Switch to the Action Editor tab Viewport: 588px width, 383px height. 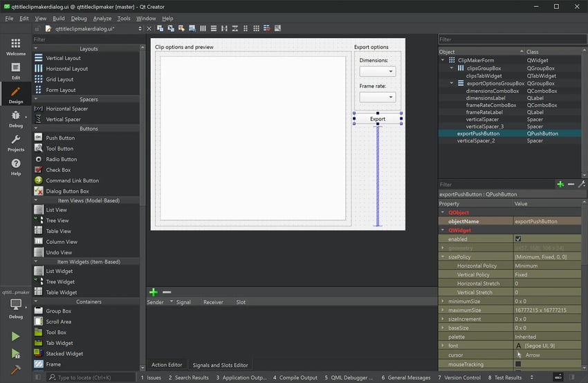(x=167, y=365)
